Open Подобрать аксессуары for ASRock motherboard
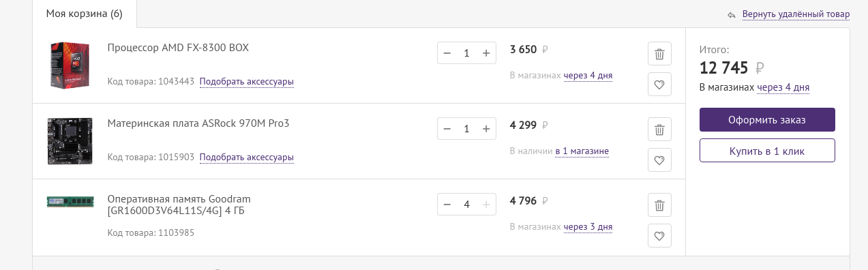868x270 pixels. pos(247,157)
